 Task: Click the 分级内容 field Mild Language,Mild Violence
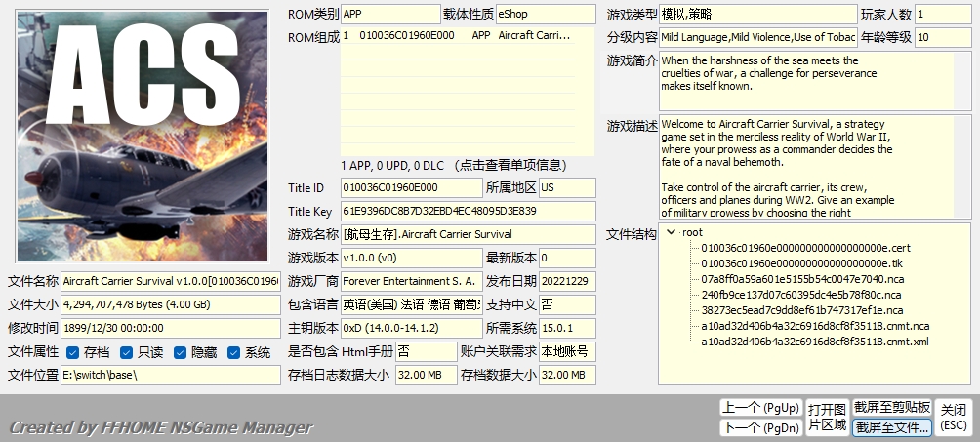coord(758,37)
